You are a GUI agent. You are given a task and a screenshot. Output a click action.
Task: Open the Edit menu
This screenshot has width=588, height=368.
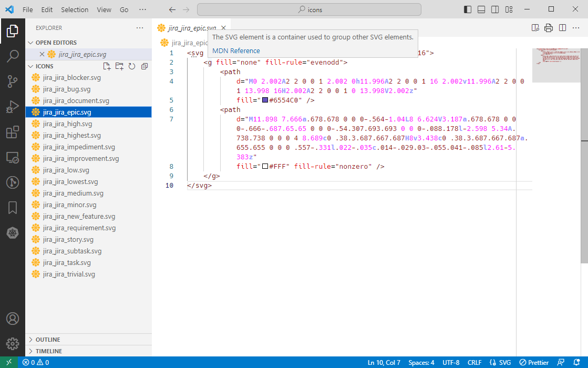tap(47, 10)
